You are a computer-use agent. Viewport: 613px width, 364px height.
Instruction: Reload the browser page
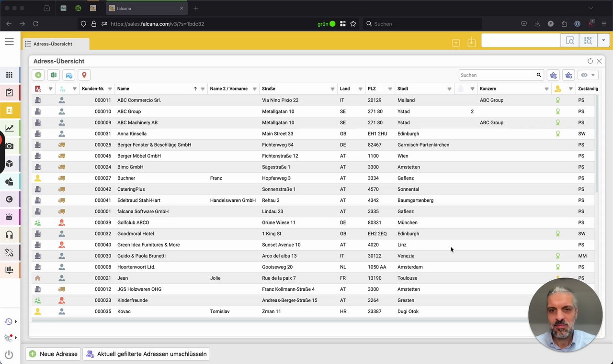(x=35, y=23)
